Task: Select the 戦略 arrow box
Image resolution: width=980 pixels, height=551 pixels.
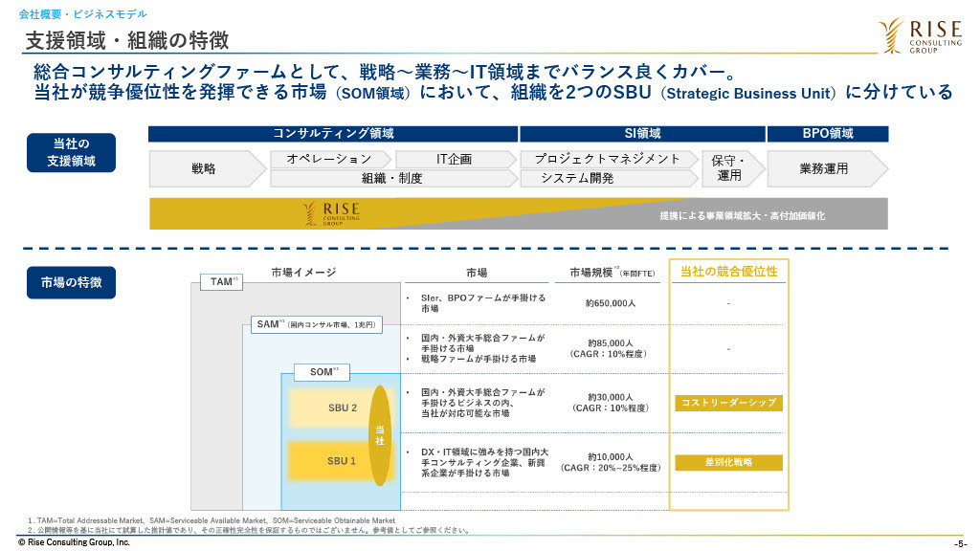Action: click(x=208, y=168)
